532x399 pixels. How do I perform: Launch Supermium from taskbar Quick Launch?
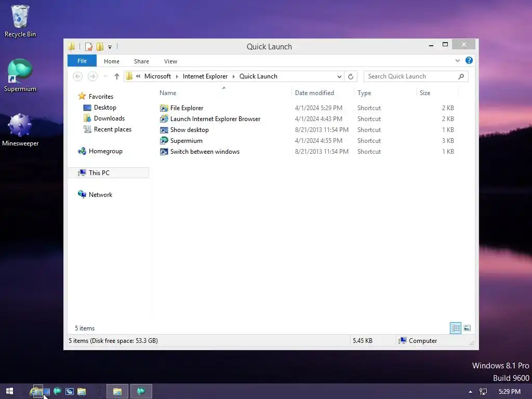[57, 391]
